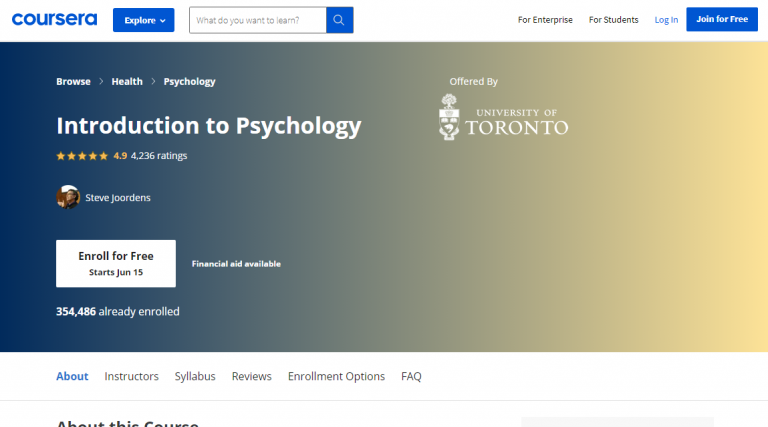The image size is (768, 427).
Task: Click the magnifying glass search button
Action: point(340,20)
